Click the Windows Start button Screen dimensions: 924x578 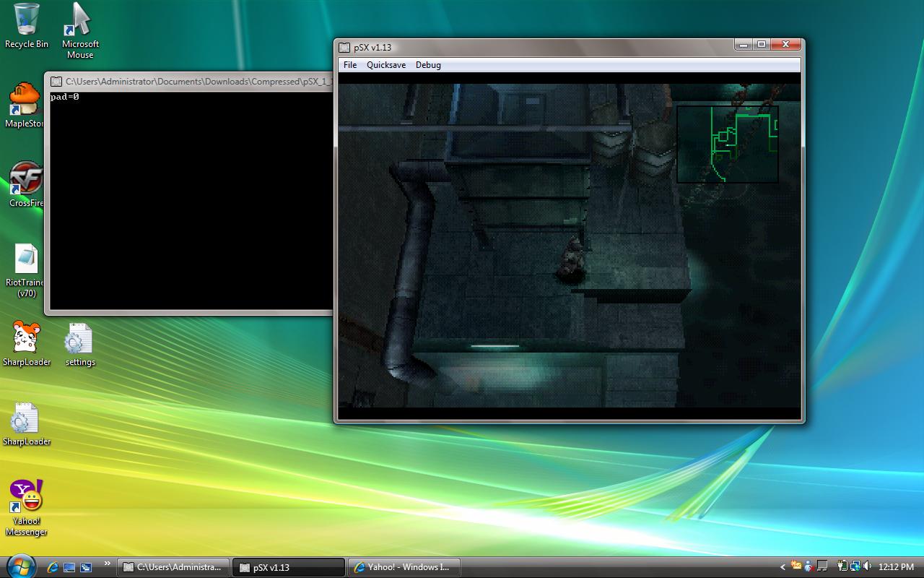[x=20, y=565]
